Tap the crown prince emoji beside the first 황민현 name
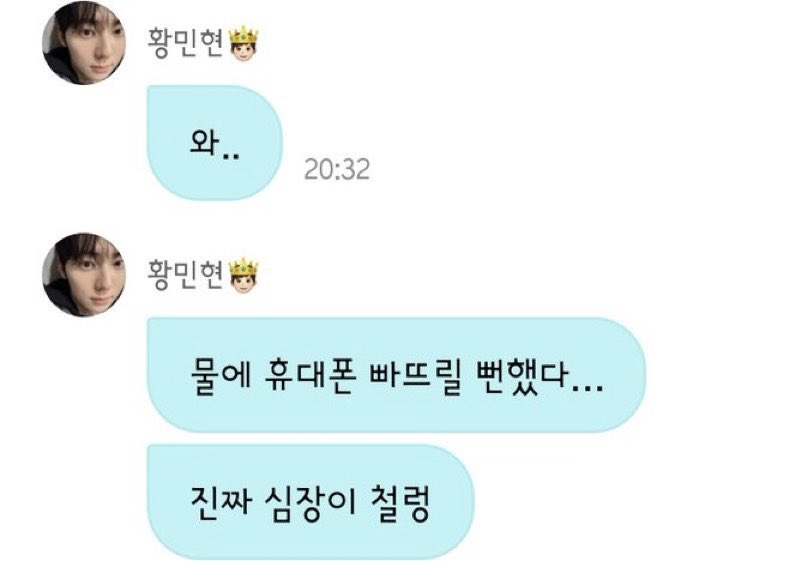Image resolution: width=785 pixels, height=561 pixels. [243, 44]
